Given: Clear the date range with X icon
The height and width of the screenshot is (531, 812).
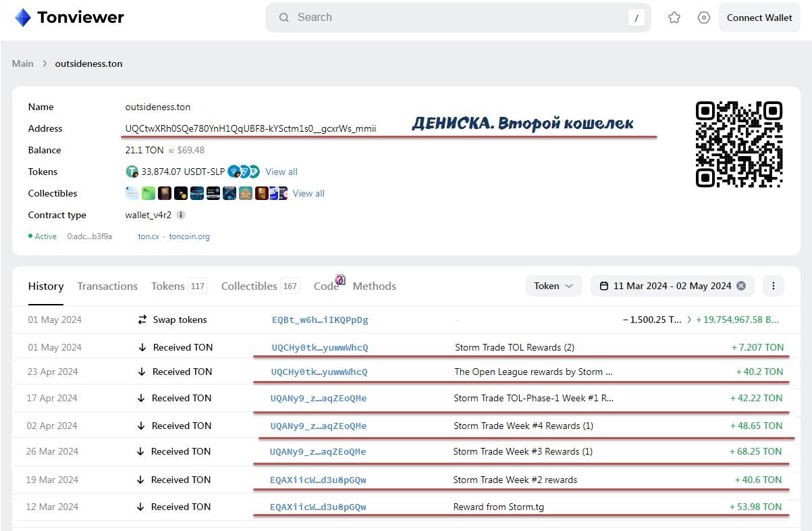Looking at the screenshot, I should point(741,286).
